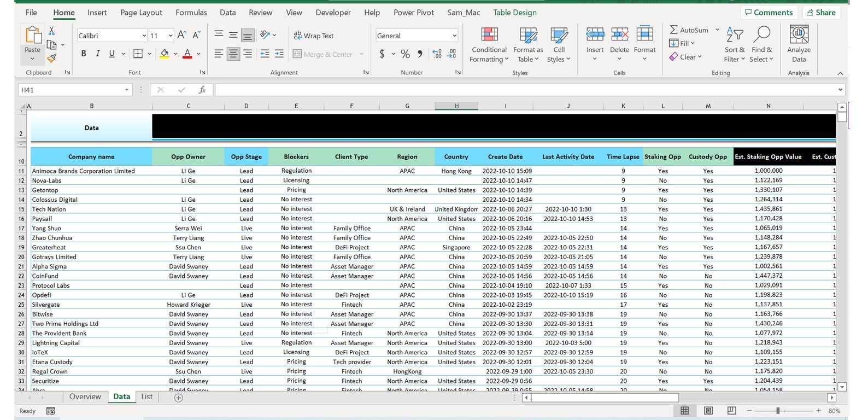Toggle middle align in the ribbon
The image size is (868, 420).
click(x=233, y=35)
